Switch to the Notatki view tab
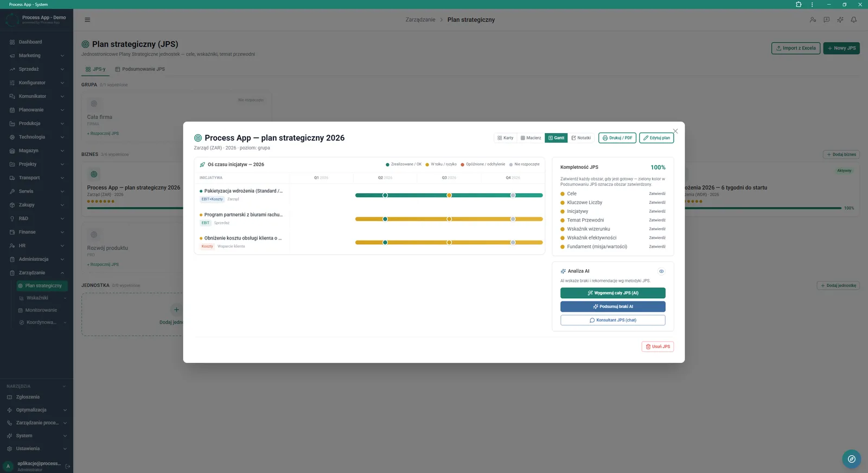Viewport: 868px width, 473px height. [581, 138]
